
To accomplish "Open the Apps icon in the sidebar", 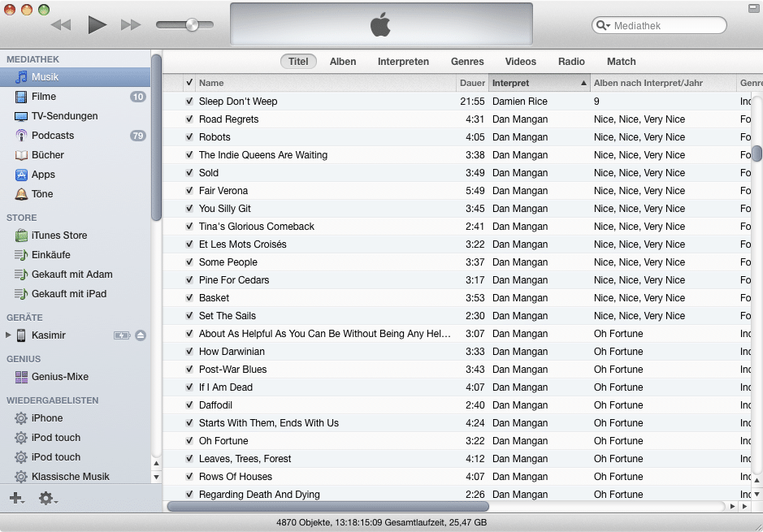I will click(x=21, y=175).
